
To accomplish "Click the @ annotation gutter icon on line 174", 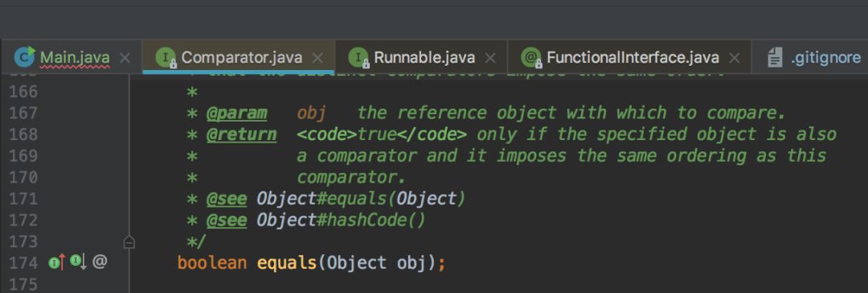I will pyautogui.click(x=100, y=262).
